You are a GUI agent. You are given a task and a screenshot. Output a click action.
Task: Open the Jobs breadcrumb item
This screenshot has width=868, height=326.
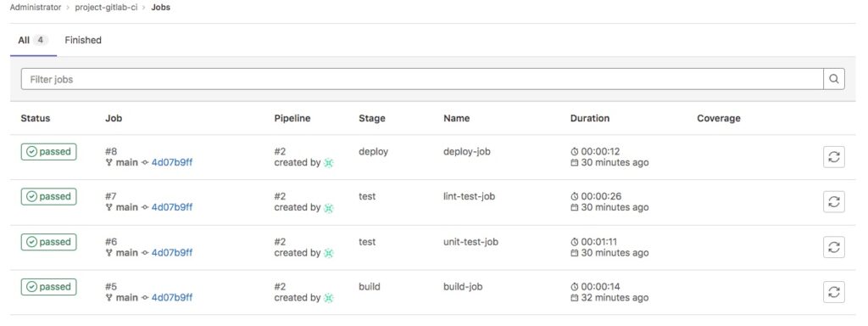pos(160,8)
